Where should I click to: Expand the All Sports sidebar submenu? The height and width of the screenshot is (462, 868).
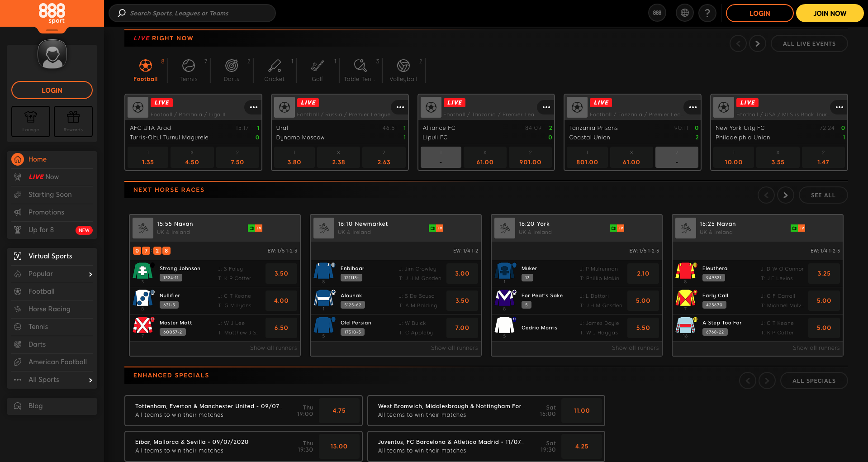pos(90,380)
